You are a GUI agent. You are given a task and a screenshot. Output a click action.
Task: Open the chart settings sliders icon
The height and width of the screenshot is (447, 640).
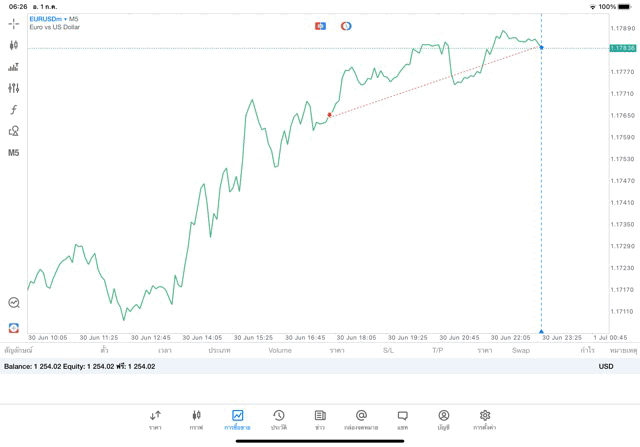(x=14, y=88)
